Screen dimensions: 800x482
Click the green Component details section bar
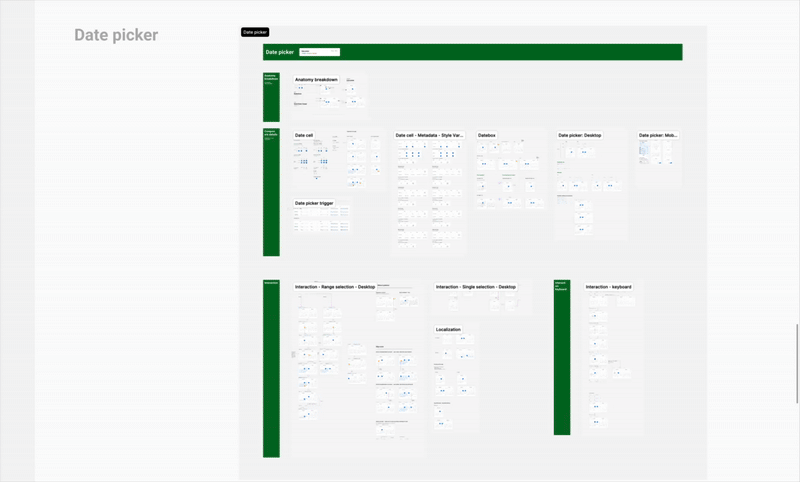click(271, 192)
